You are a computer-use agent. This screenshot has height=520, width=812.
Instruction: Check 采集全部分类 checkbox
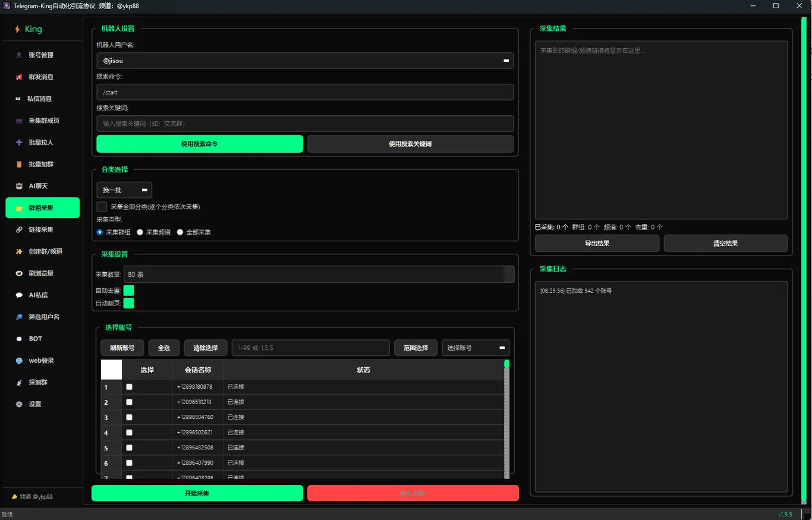click(102, 207)
